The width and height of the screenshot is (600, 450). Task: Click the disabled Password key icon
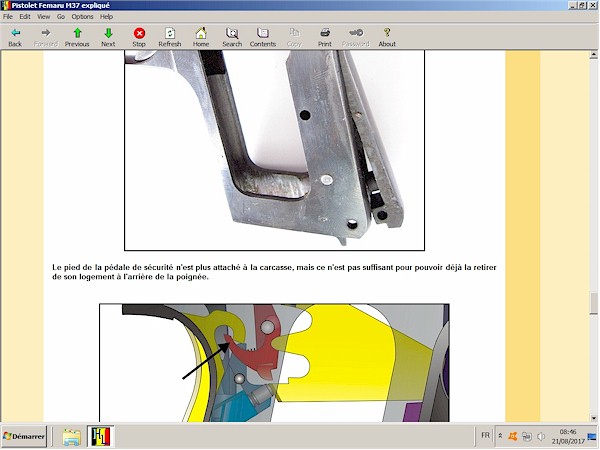click(x=356, y=38)
